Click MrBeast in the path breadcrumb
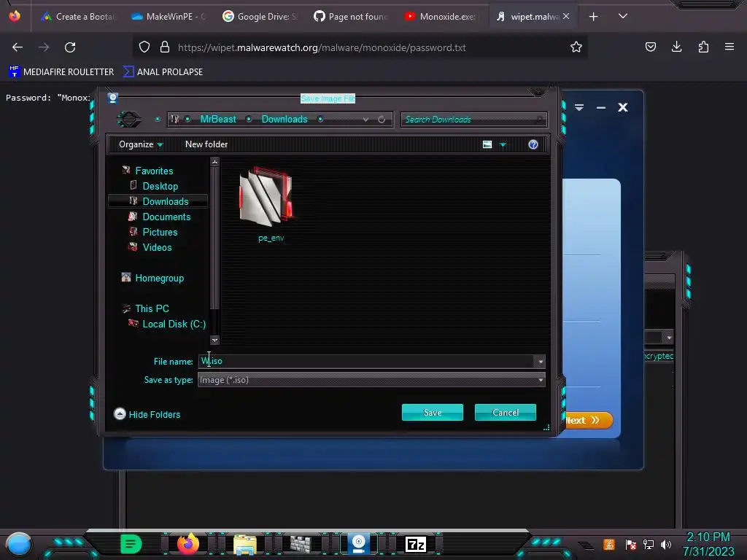 tap(217, 119)
